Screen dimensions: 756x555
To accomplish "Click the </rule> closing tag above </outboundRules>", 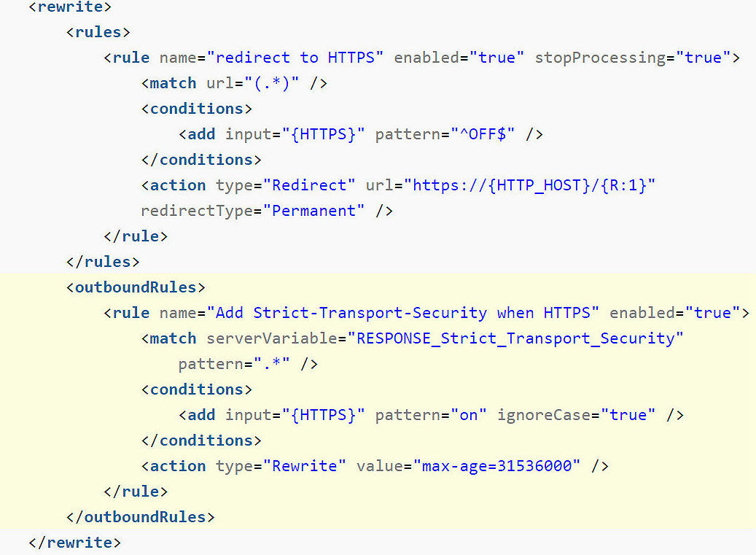I will click(x=136, y=492).
